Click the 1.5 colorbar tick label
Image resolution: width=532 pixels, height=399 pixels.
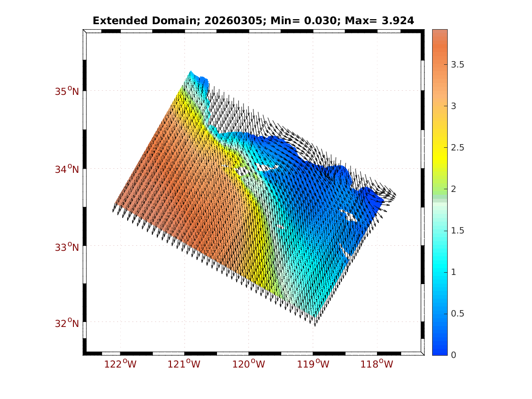click(x=457, y=231)
